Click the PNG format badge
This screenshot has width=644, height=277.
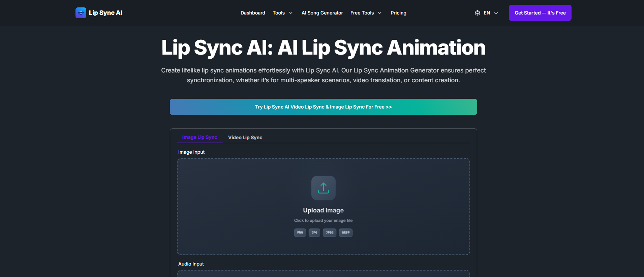click(300, 233)
